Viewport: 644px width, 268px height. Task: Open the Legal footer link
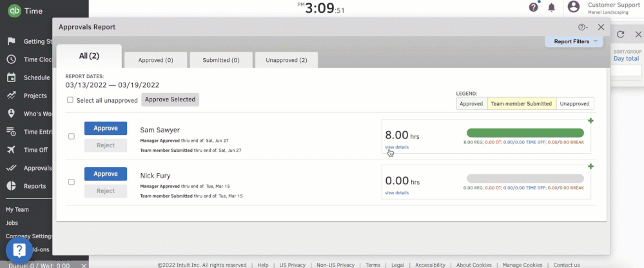tap(398, 265)
